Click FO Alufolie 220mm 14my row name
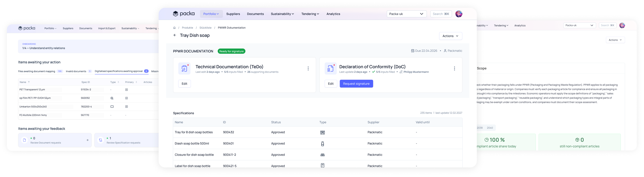 (33, 115)
